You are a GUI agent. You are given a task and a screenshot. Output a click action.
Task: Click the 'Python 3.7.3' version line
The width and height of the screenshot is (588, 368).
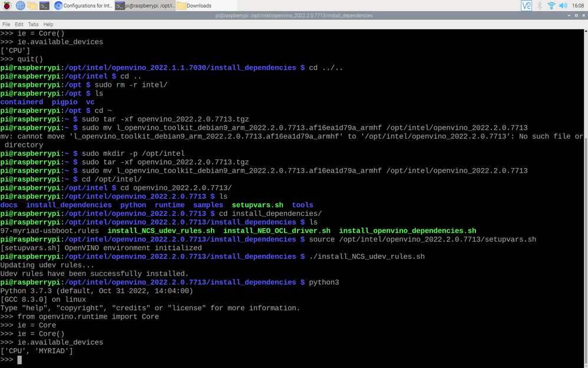pyautogui.click(x=97, y=291)
